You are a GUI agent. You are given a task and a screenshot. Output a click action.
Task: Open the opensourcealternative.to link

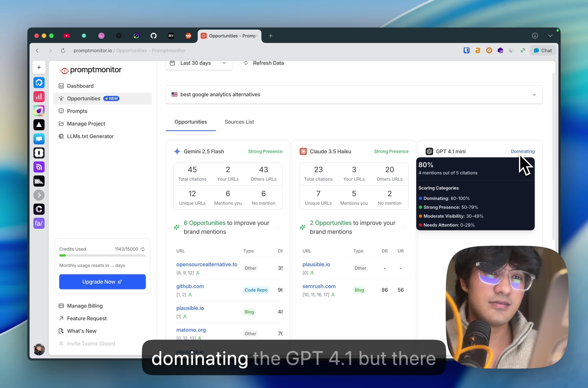click(x=207, y=265)
